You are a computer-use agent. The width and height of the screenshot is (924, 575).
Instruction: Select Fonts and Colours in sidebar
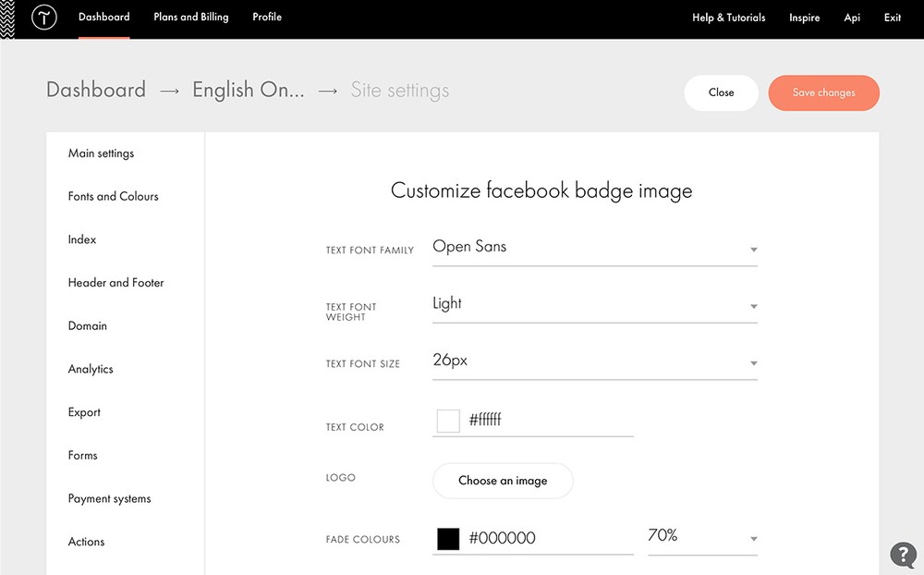click(x=114, y=196)
